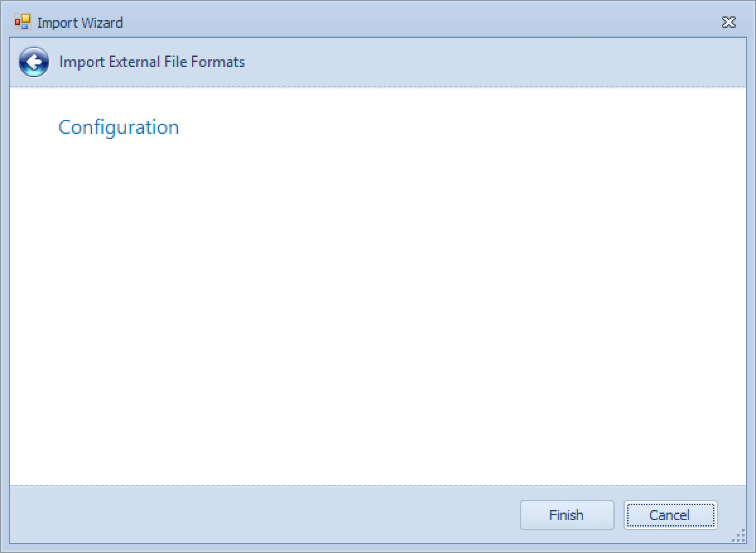Click the dashed separator below the header
Screen dimensions: 756x553
[377, 86]
